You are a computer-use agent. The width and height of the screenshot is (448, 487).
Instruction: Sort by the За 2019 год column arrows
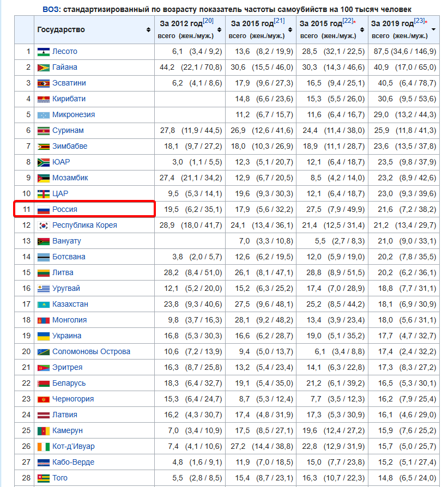click(x=434, y=29)
